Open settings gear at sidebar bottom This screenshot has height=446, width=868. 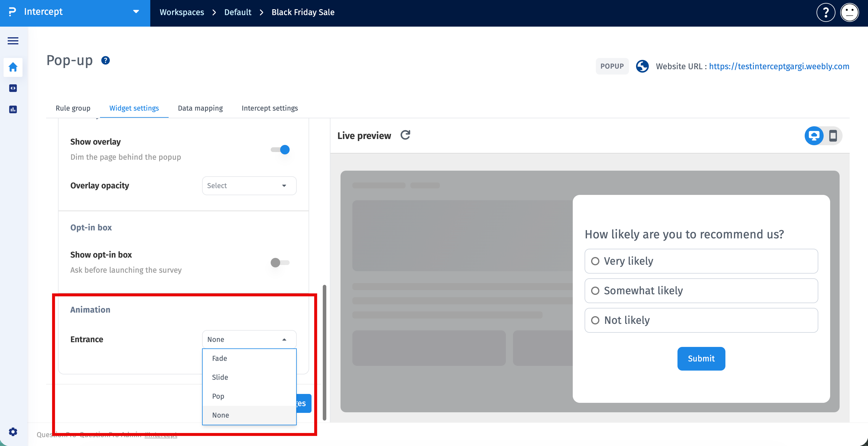(13, 432)
